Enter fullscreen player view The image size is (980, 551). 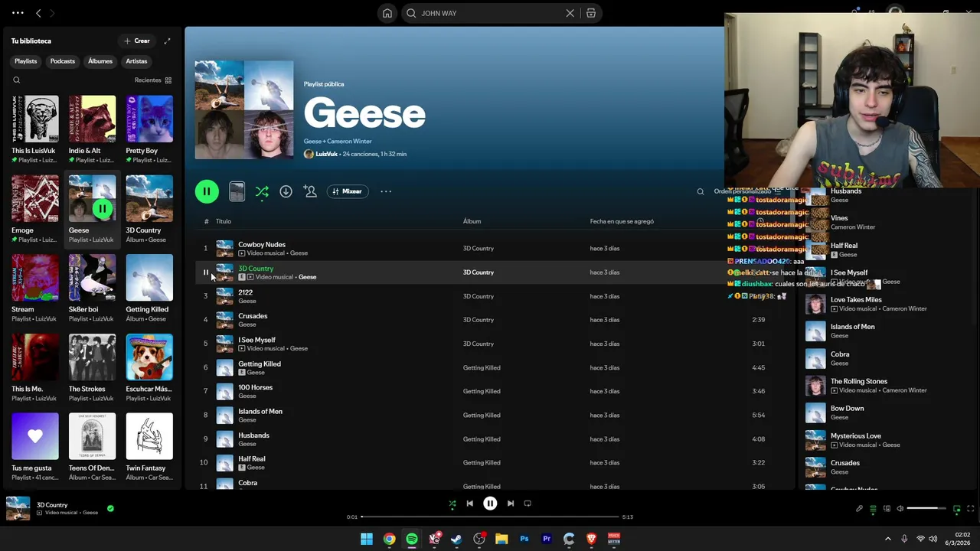(x=971, y=508)
